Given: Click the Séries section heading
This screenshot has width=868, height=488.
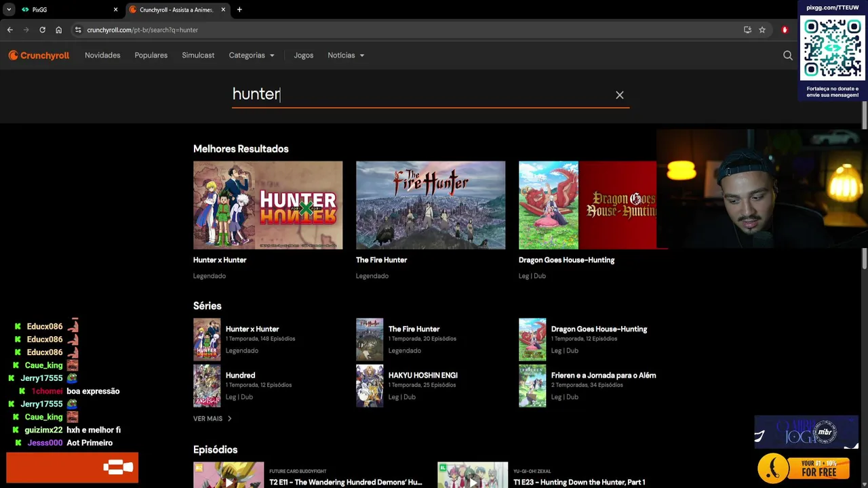Looking at the screenshot, I should 208,306.
